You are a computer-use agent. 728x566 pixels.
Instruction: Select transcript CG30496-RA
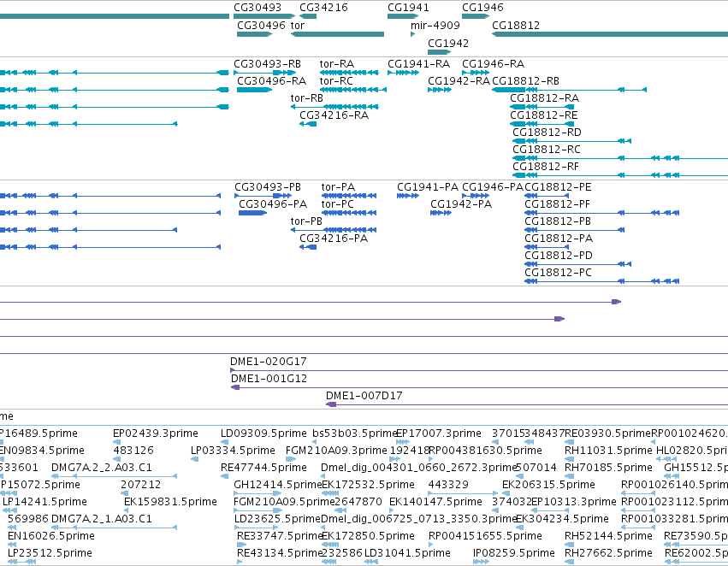coord(271,81)
